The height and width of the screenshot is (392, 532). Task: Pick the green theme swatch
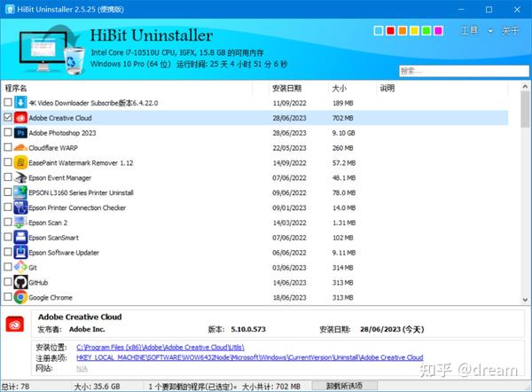[426, 31]
